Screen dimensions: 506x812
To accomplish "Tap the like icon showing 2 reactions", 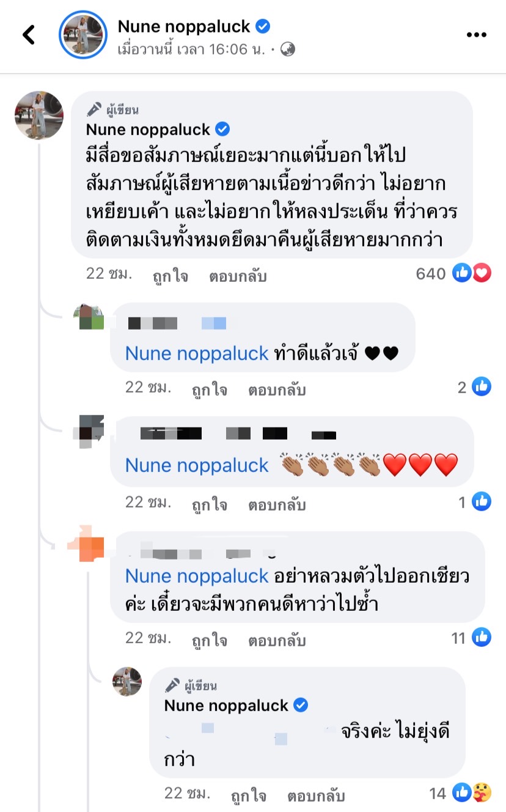I will click(x=482, y=386).
